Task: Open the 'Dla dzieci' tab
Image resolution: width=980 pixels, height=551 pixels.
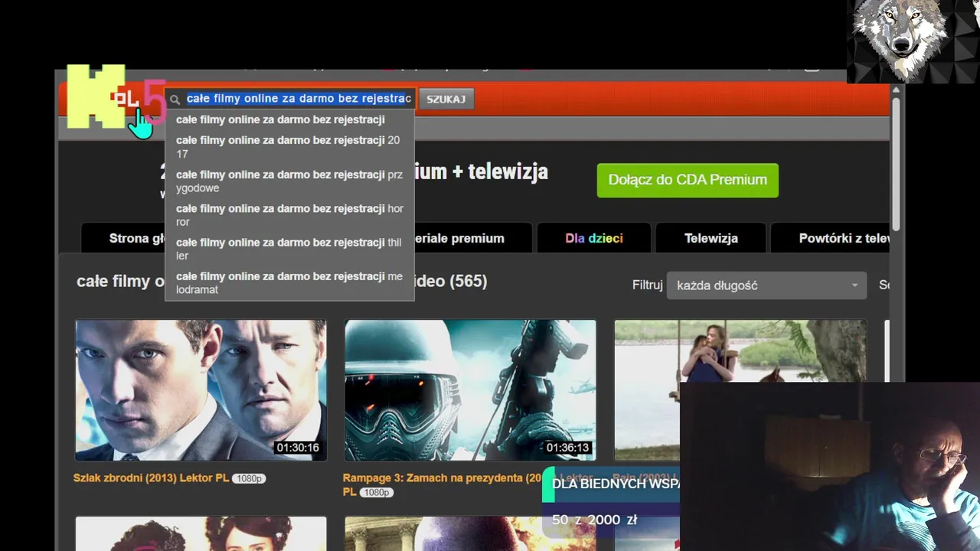Action: click(x=594, y=238)
